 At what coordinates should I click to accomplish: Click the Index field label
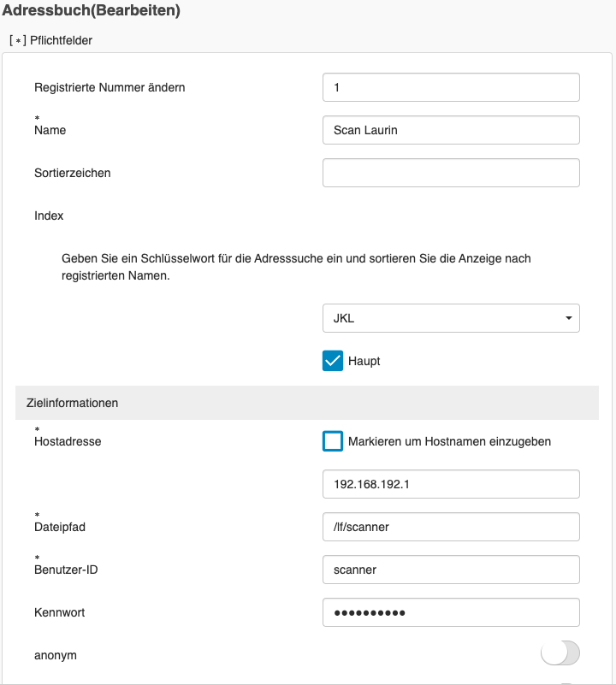(x=49, y=216)
